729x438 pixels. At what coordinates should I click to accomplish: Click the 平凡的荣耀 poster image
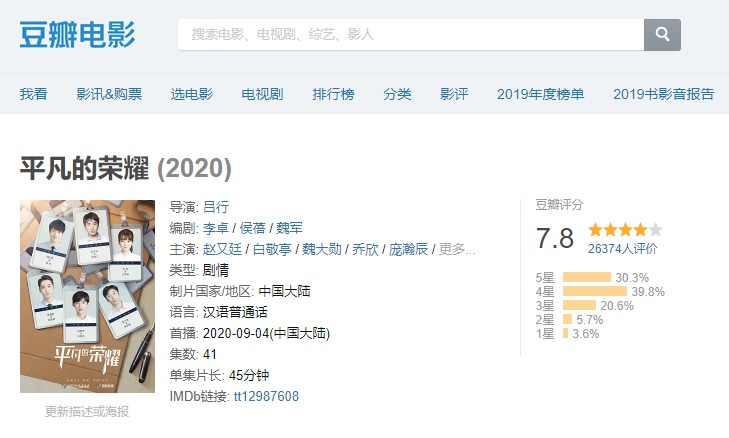87,297
